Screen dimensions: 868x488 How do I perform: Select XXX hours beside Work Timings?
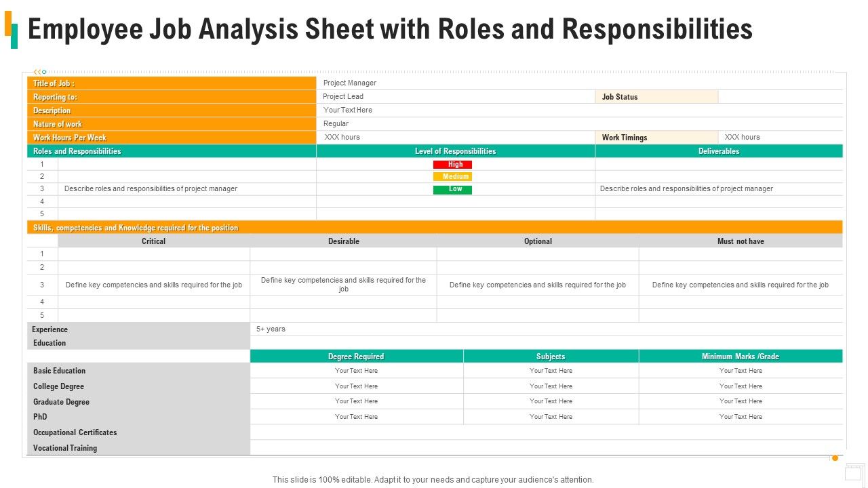[743, 137]
